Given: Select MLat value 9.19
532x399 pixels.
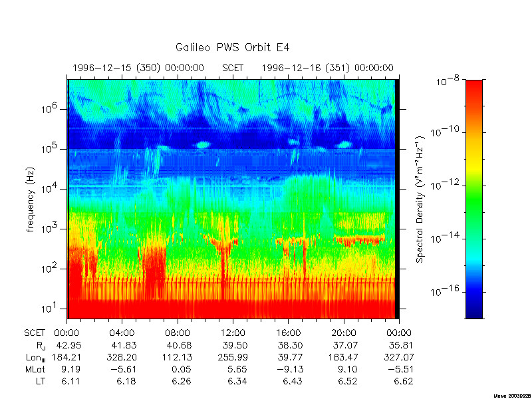Looking at the screenshot, I should click(x=71, y=369).
